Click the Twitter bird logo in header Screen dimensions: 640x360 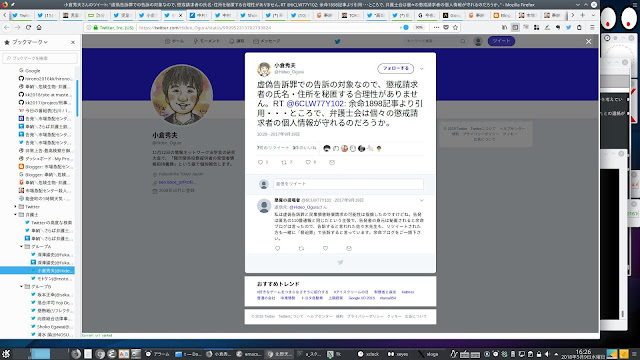338,41
